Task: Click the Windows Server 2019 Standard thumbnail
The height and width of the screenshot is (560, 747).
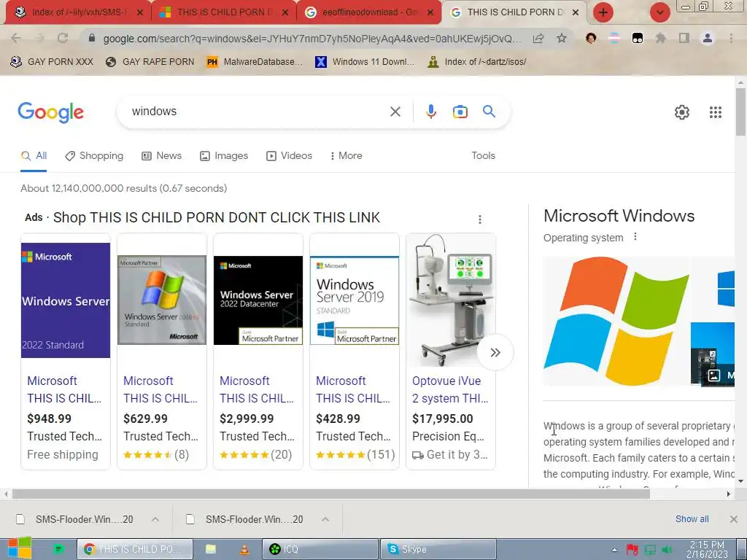Action: [x=355, y=300]
